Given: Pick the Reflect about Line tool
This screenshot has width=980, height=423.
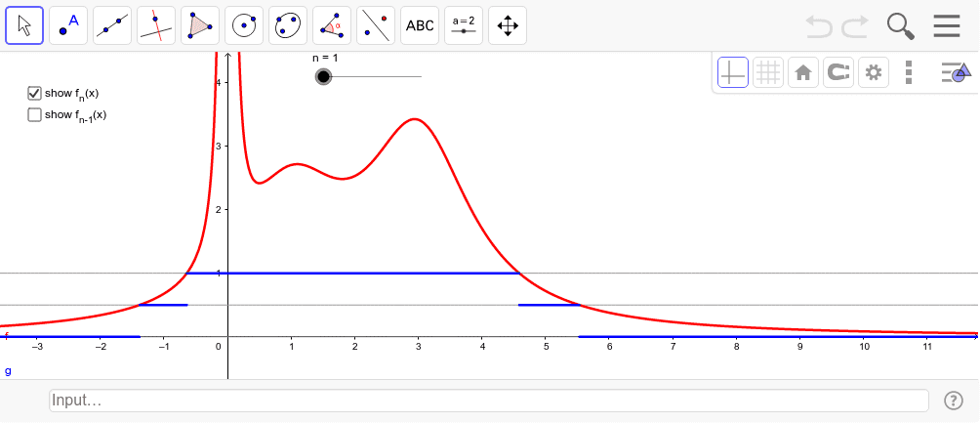Looking at the screenshot, I should [376, 25].
